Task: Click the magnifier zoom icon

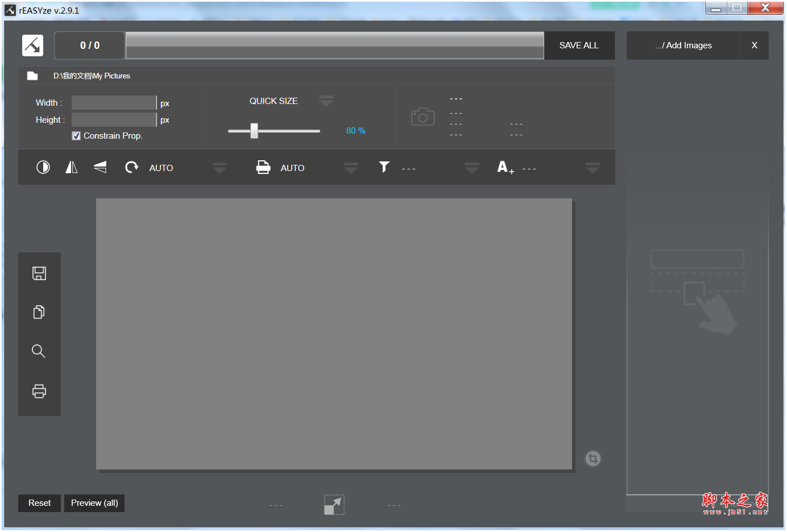Action: pos(39,351)
